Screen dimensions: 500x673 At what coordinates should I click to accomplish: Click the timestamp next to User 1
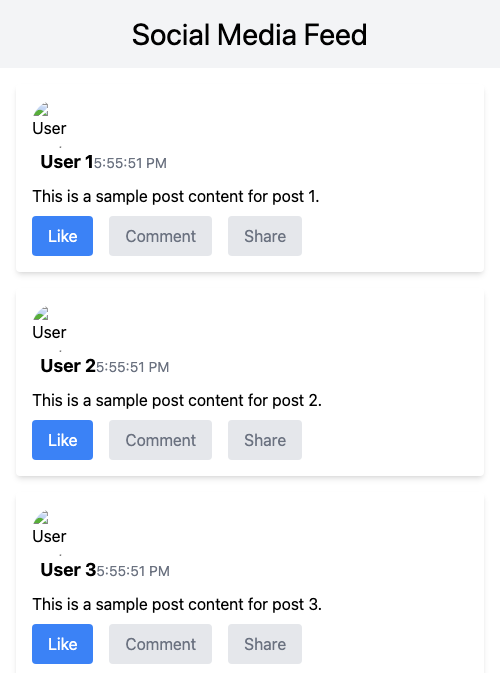[130, 163]
